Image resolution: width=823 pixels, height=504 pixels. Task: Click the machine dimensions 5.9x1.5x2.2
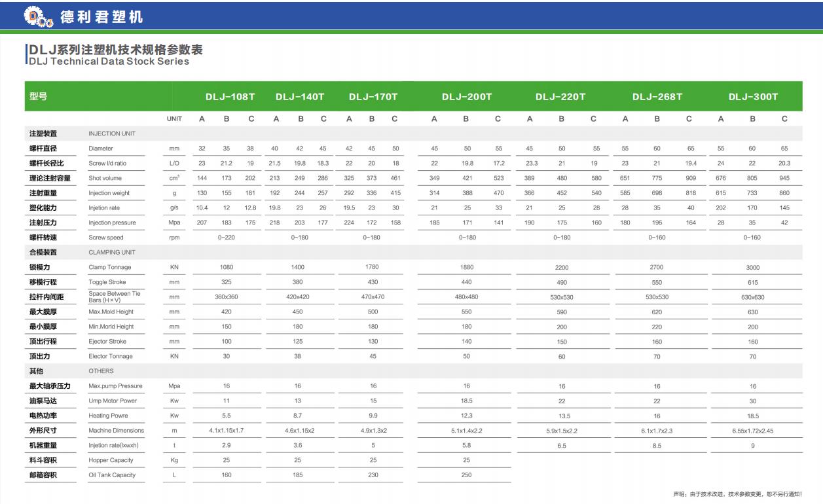pyautogui.click(x=562, y=431)
